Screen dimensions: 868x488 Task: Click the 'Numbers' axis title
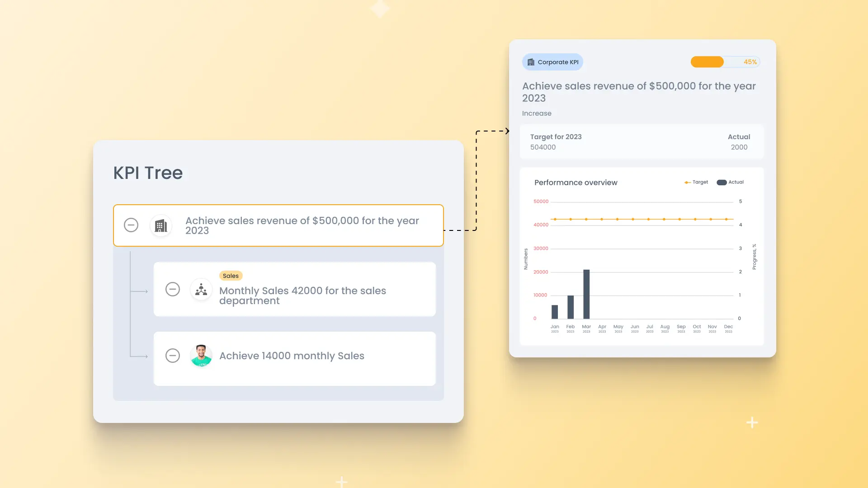[526, 259]
